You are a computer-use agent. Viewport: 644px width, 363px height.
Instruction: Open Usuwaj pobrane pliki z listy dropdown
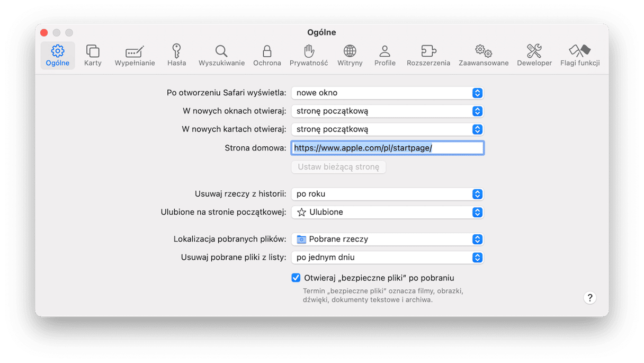tap(387, 257)
